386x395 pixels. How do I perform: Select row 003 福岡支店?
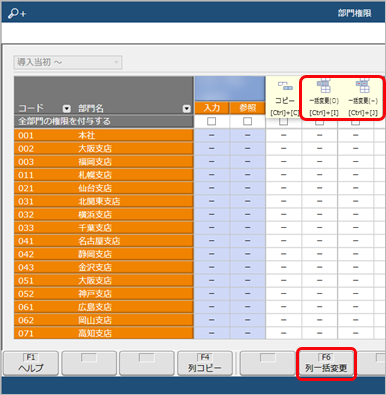[104, 162]
